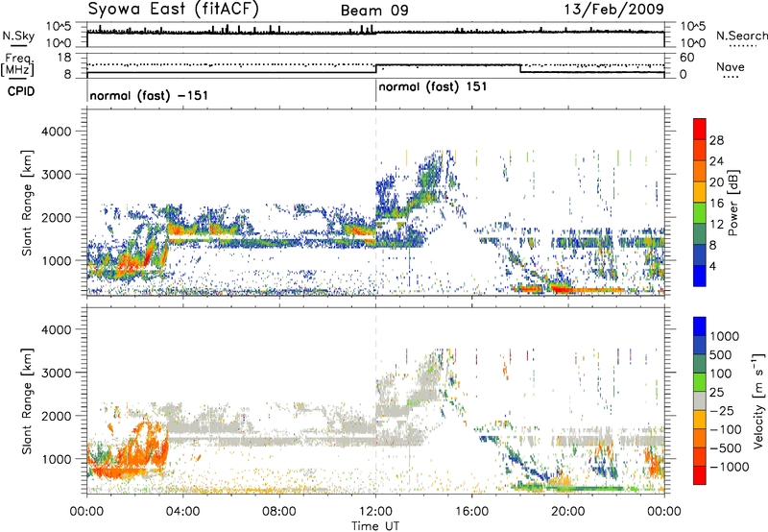Select the 'normal (fast) -151' CPID text
The height and width of the screenshot is (532, 768).
149,95
